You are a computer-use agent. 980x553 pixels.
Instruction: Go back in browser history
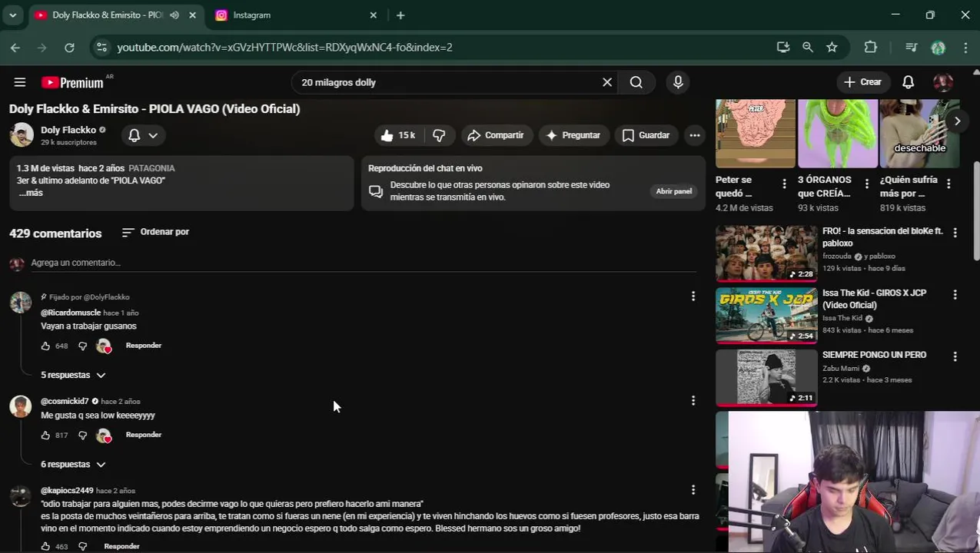click(15, 48)
